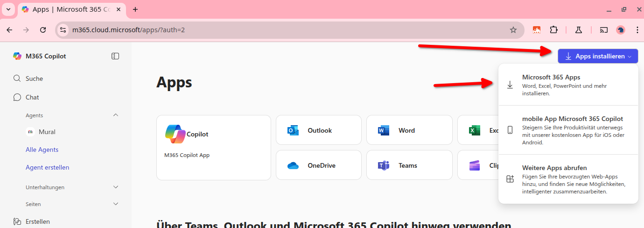Open the tab search dropdown arrow
Viewport: 644px width, 228px height.
point(8,9)
